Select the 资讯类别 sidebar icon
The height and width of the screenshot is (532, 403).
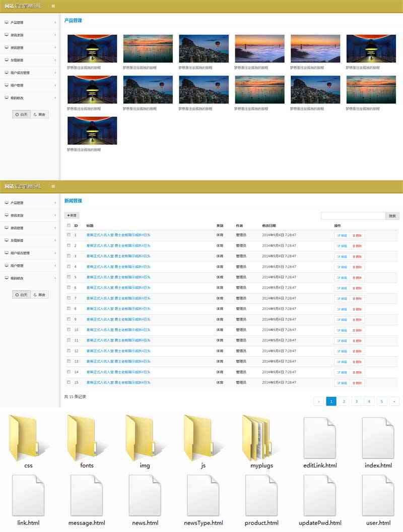pyautogui.click(x=7, y=35)
